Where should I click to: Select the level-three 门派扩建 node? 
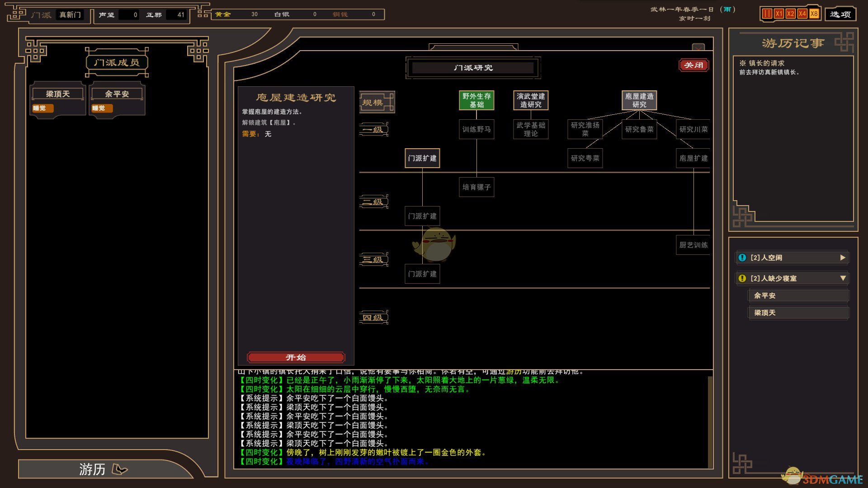(x=422, y=274)
